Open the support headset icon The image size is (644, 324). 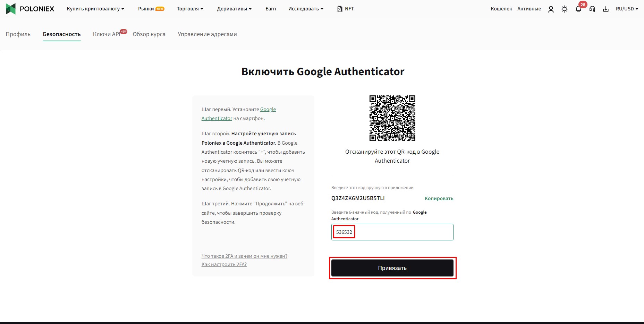(592, 9)
